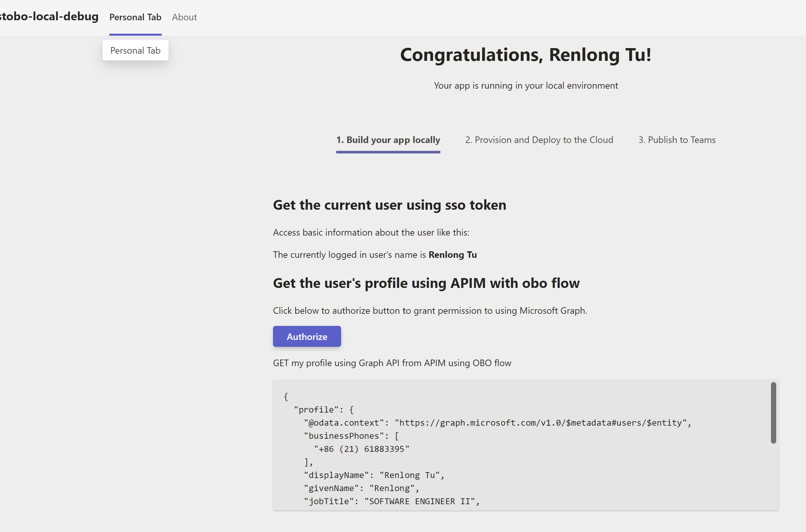This screenshot has width=806, height=532.
Task: Open the About tab
Action: 184,17
